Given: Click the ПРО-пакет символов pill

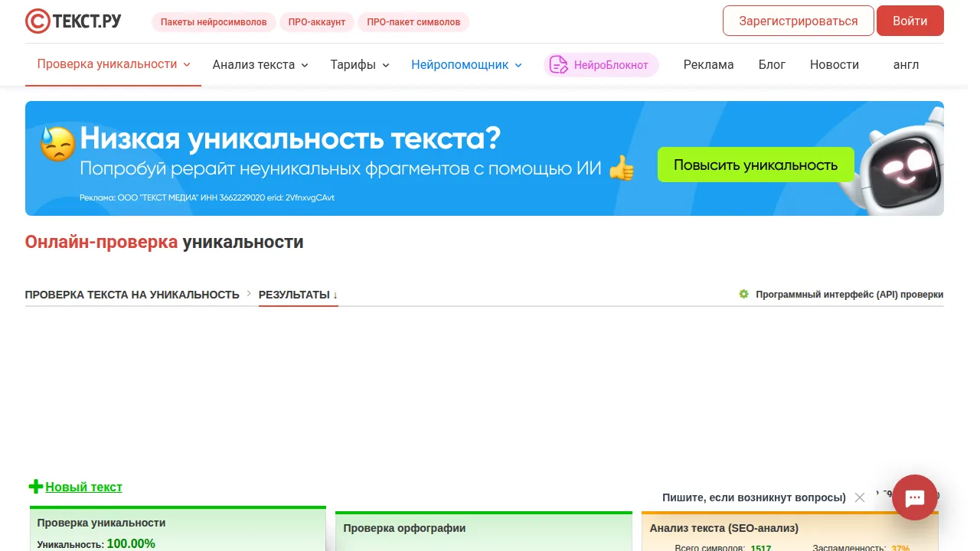Looking at the screenshot, I should [413, 22].
